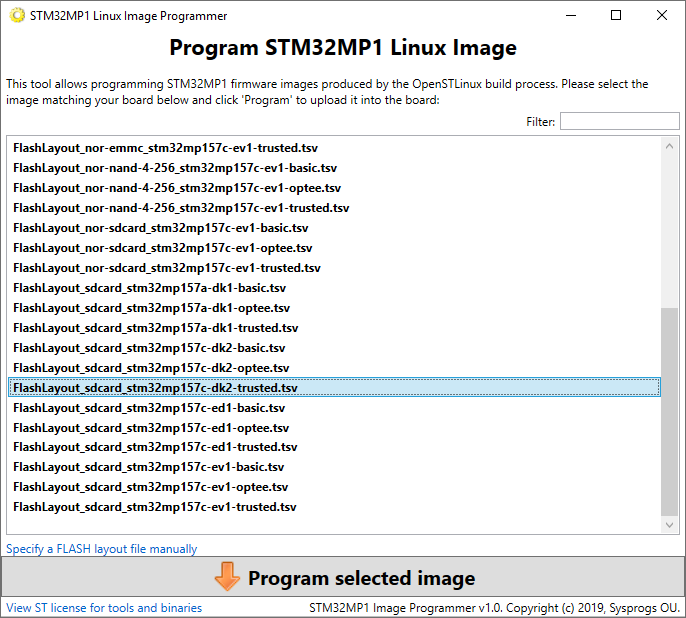
Task: Click the vertical scrollbar thumb
Action: point(669,412)
